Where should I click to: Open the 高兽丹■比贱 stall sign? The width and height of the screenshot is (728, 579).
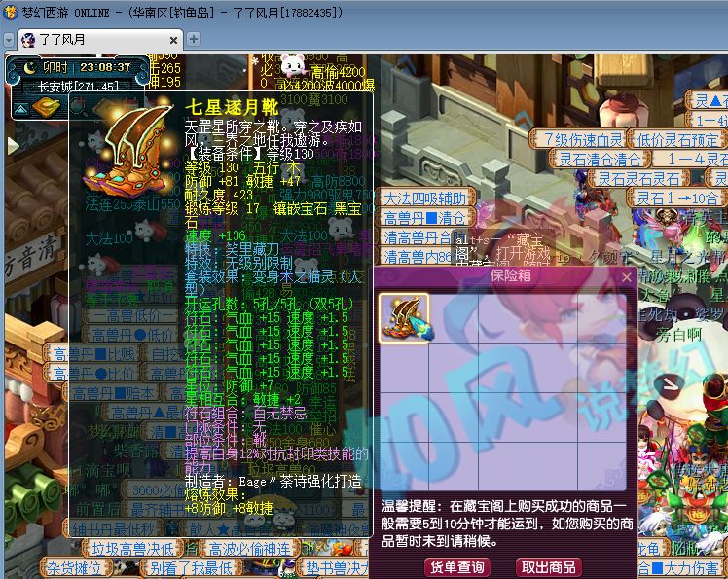point(91,354)
